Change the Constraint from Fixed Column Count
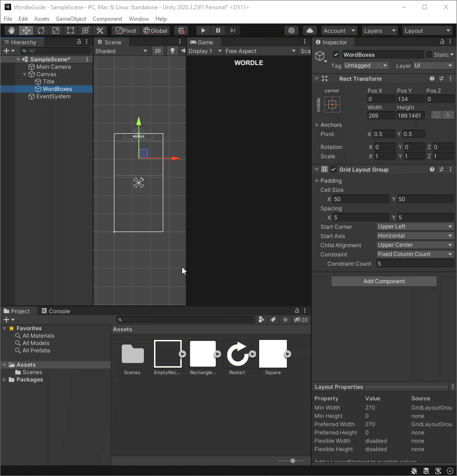Viewport: 457px width, 476px height. click(414, 254)
